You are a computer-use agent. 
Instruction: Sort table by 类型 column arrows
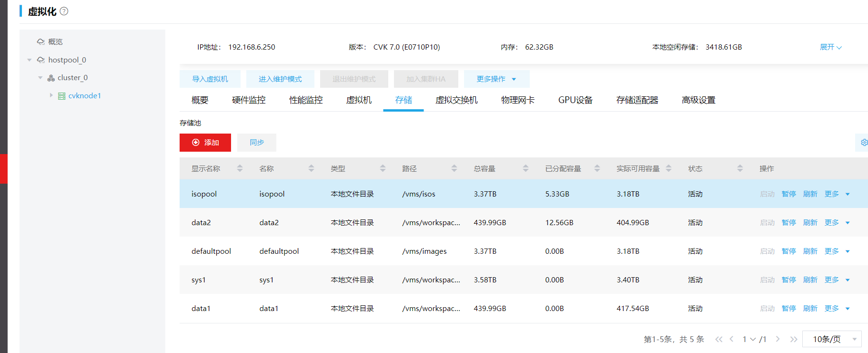tap(383, 168)
